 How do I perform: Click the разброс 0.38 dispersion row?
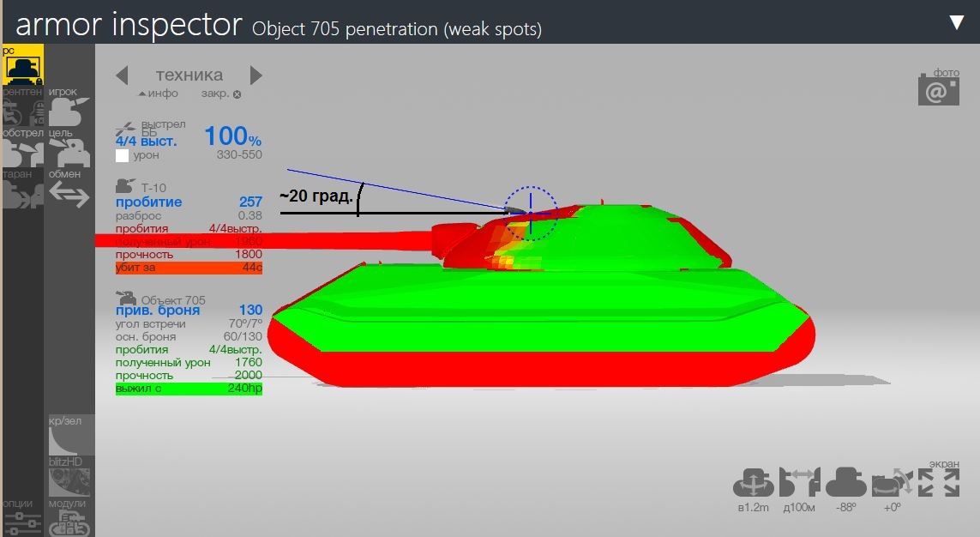(189, 215)
